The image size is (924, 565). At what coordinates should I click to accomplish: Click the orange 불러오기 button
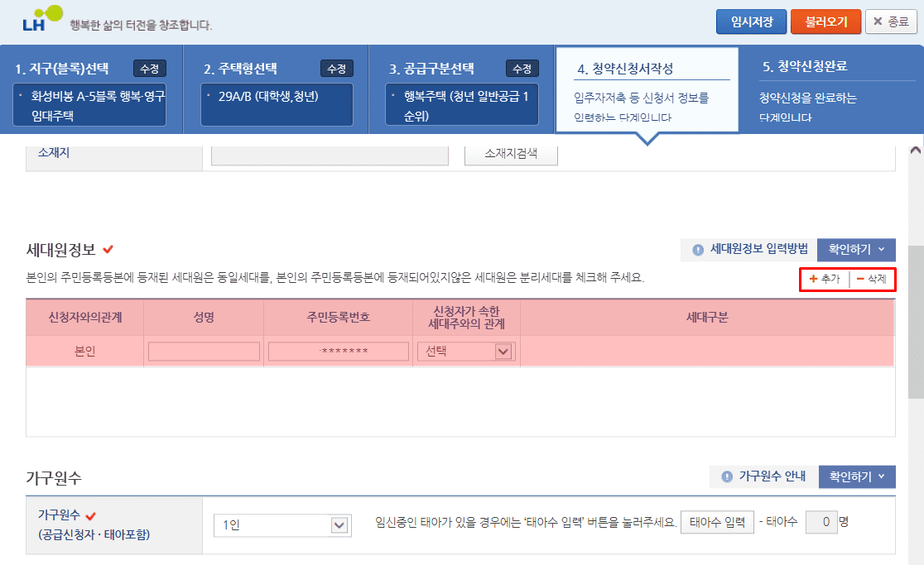(x=825, y=22)
